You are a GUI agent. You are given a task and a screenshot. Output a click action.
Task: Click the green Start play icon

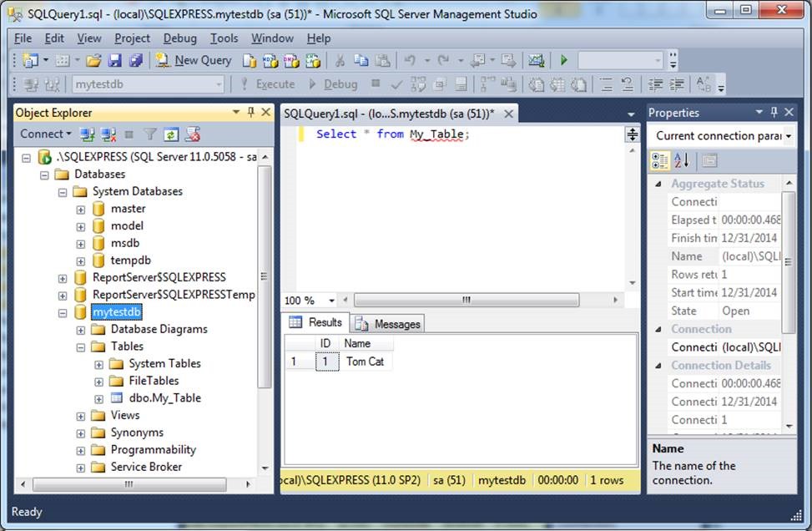(564, 61)
